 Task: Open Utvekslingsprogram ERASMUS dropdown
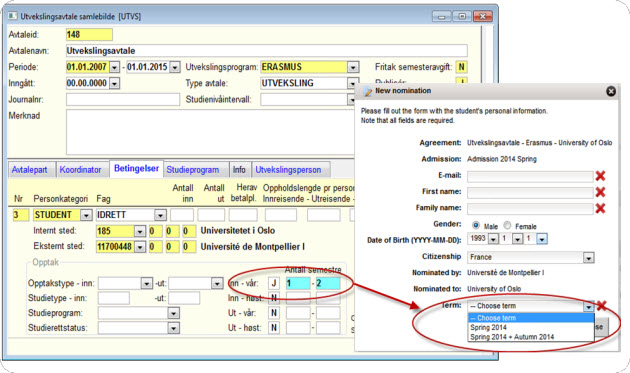353,68
